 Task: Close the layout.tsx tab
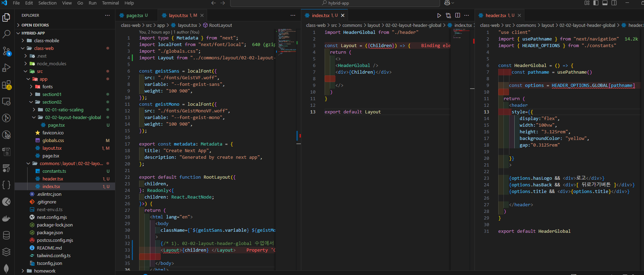(202, 15)
